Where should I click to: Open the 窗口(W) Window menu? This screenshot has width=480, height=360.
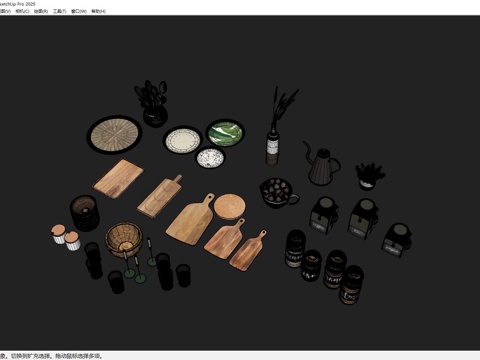(x=79, y=11)
